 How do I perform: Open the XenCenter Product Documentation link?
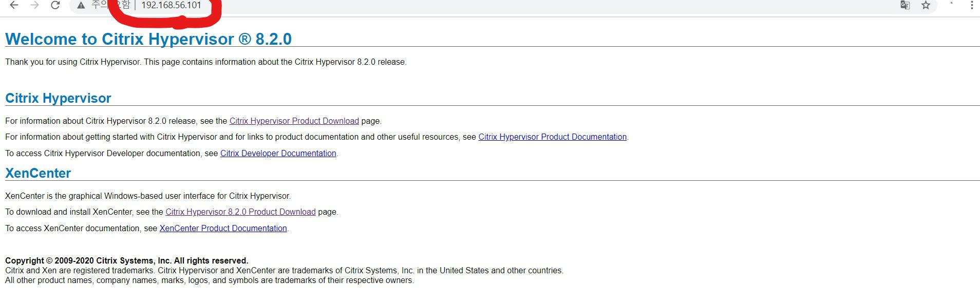coord(223,229)
